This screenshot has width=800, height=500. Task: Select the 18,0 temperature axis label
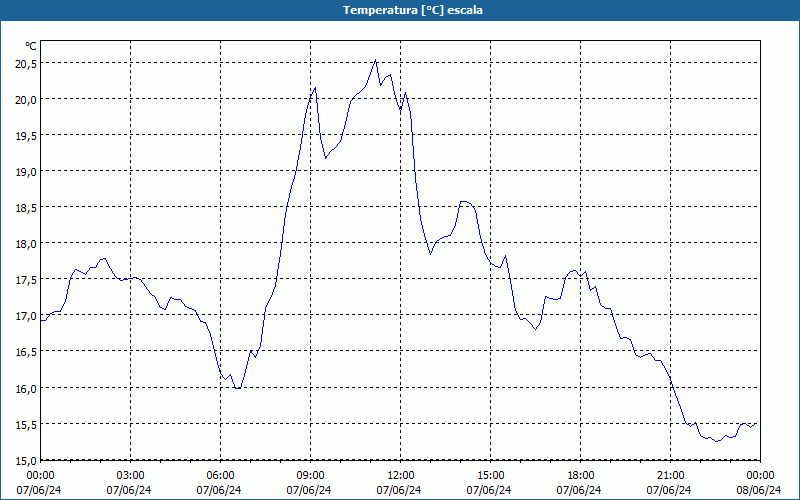[x=26, y=243]
